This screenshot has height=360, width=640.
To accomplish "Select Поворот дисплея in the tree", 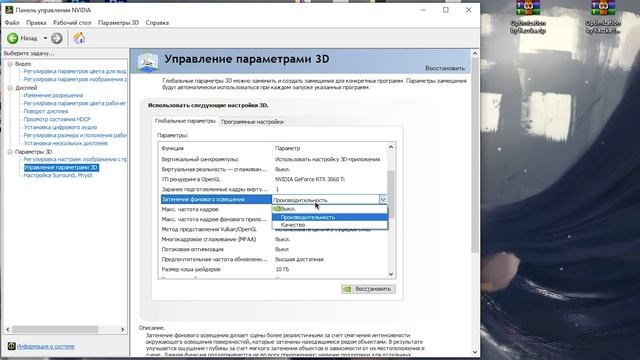I will click(46, 111).
